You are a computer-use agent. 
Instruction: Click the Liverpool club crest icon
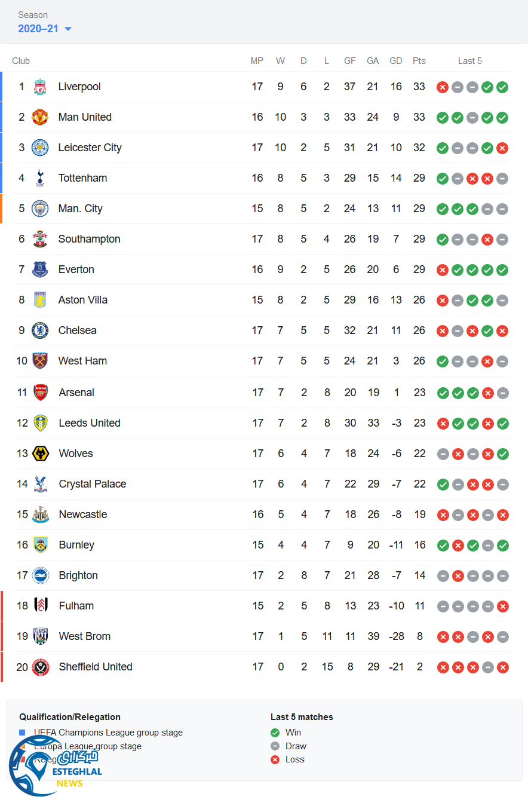tap(40, 87)
